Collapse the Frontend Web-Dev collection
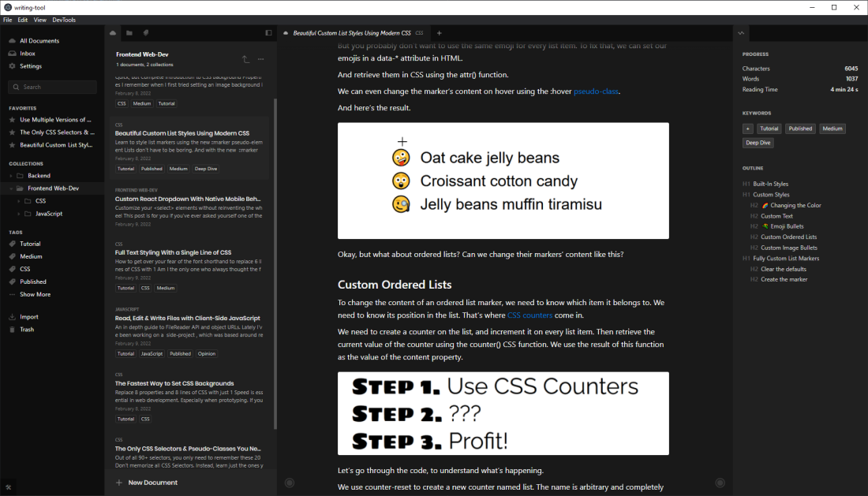The height and width of the screenshot is (496, 868). pyautogui.click(x=11, y=188)
